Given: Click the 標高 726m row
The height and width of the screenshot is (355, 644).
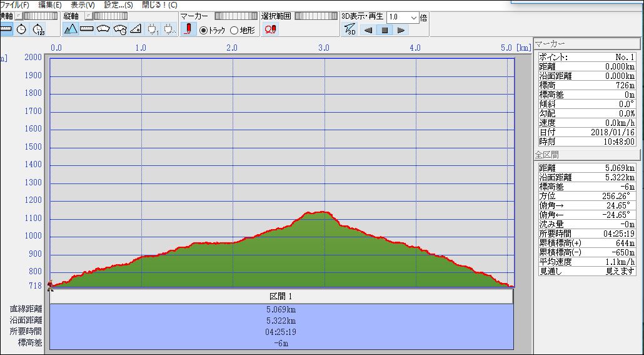Looking at the screenshot, I should tap(587, 86).
